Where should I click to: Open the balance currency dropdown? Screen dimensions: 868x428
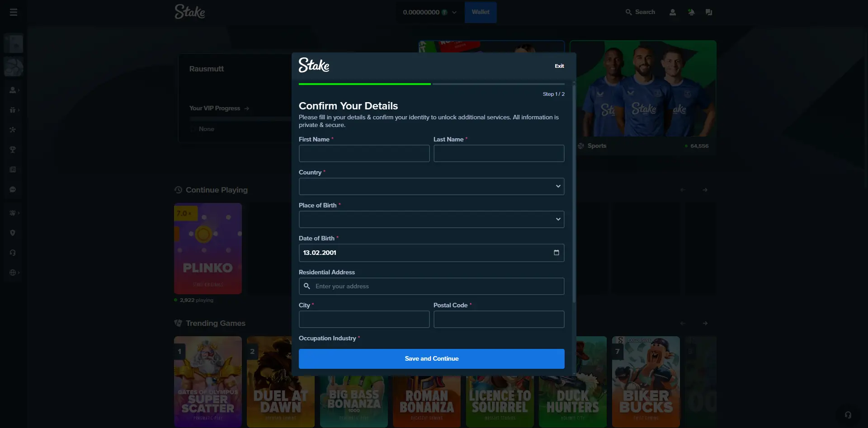click(430, 12)
